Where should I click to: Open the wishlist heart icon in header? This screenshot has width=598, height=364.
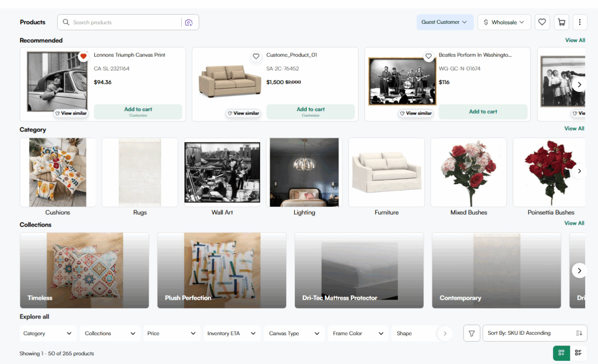coord(542,22)
